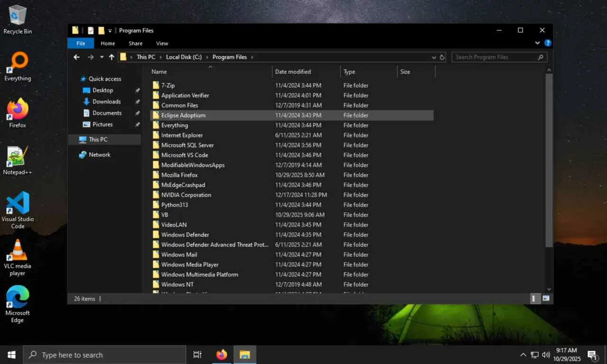Click the New folder icon in the title bar

coord(101,30)
